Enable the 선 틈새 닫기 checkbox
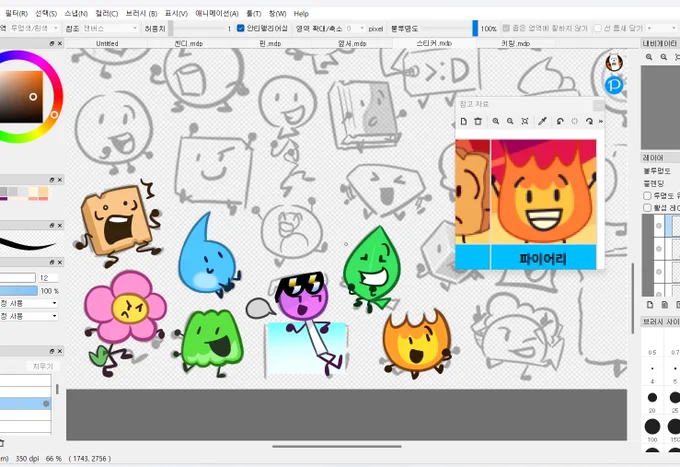This screenshot has height=467, width=680. [x=598, y=28]
